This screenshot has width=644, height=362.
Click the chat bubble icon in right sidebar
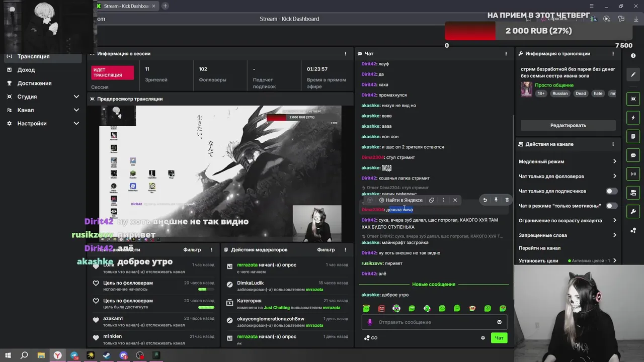click(633, 155)
